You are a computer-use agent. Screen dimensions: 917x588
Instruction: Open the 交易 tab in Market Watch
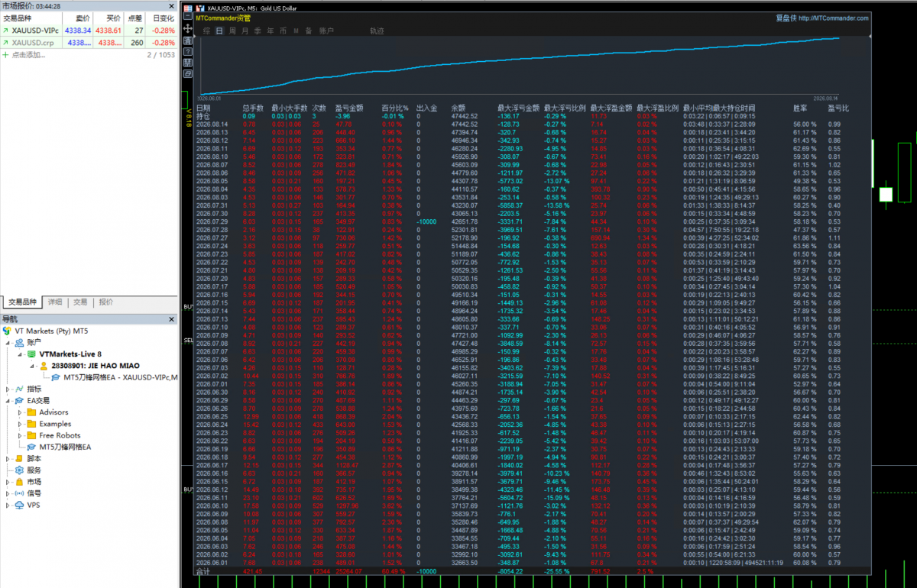(x=80, y=302)
